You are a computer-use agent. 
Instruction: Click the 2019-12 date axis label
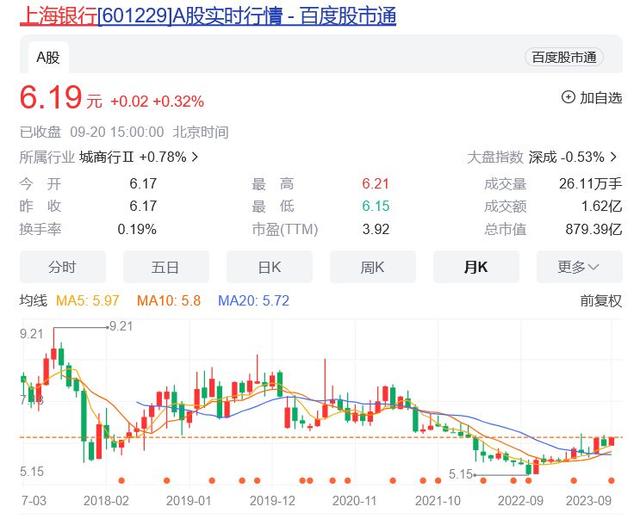click(x=272, y=501)
